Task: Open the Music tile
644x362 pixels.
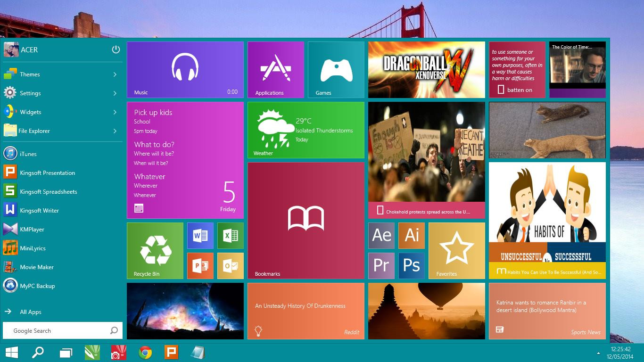Action: point(185,70)
